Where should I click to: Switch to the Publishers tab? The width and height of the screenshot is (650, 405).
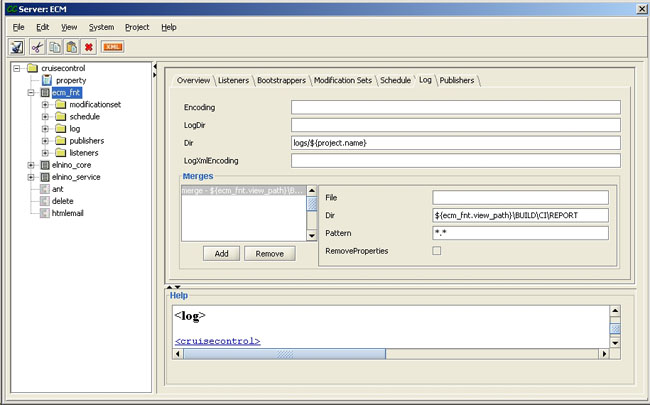click(x=457, y=80)
